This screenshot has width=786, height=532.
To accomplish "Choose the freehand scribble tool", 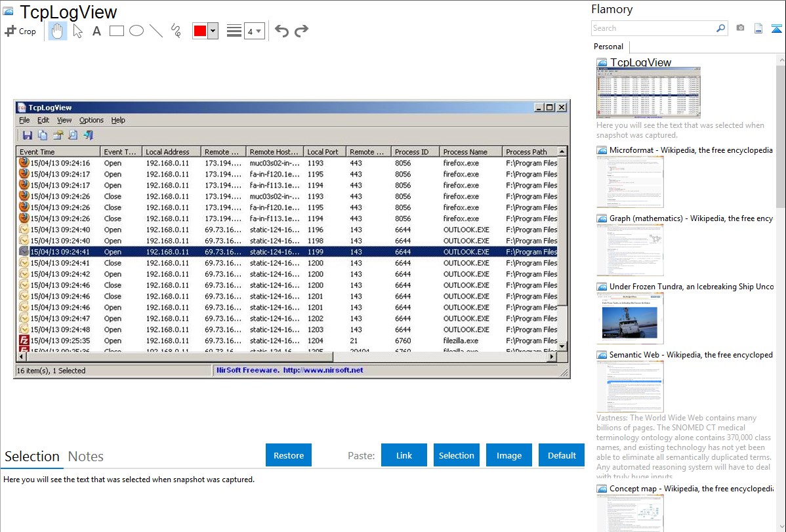I will tap(176, 31).
